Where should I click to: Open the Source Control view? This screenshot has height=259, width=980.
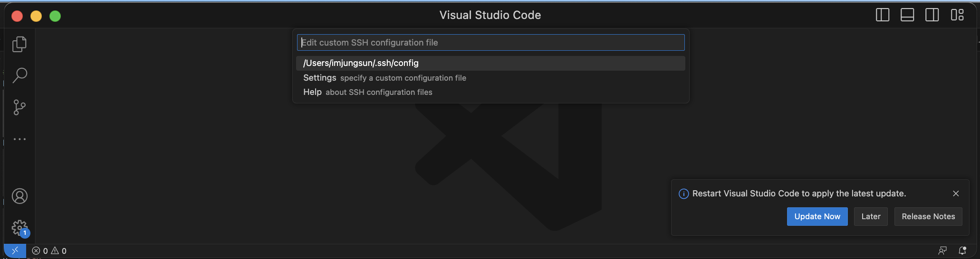click(19, 107)
